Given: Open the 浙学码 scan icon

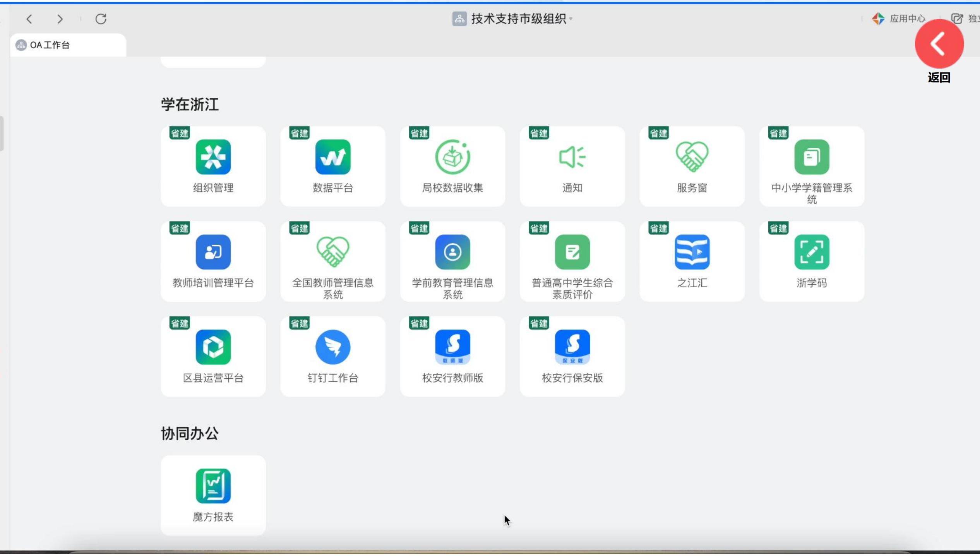Looking at the screenshot, I should [x=812, y=252].
